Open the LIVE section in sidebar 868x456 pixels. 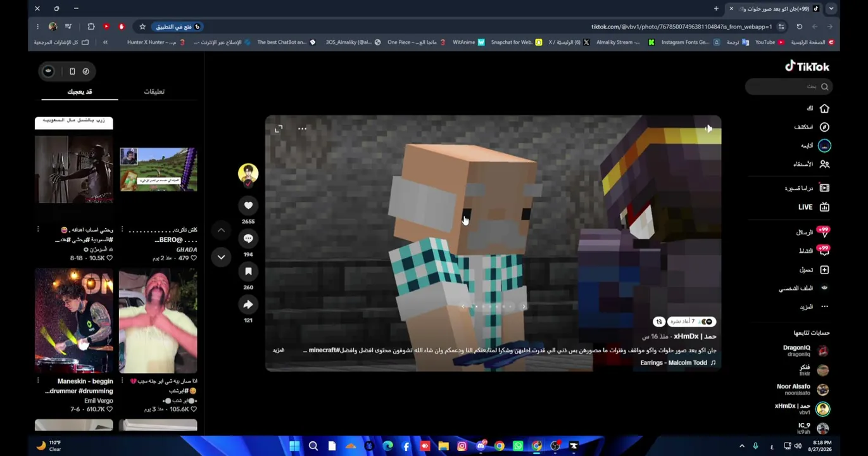814,207
